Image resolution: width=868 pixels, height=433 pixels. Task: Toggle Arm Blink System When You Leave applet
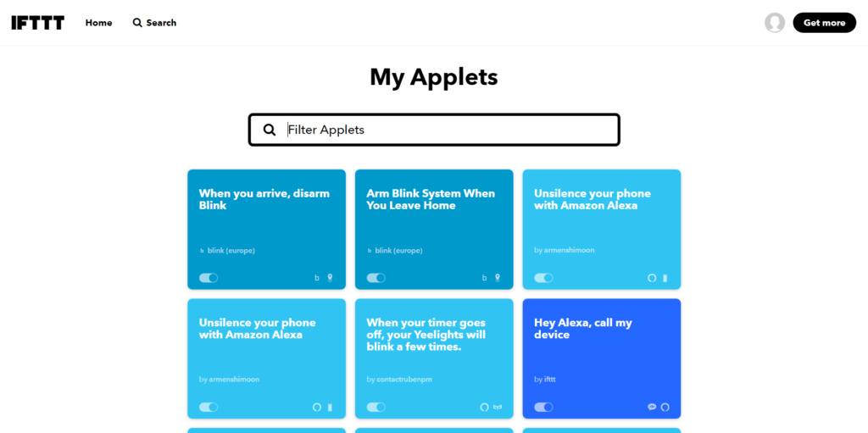pyautogui.click(x=376, y=278)
